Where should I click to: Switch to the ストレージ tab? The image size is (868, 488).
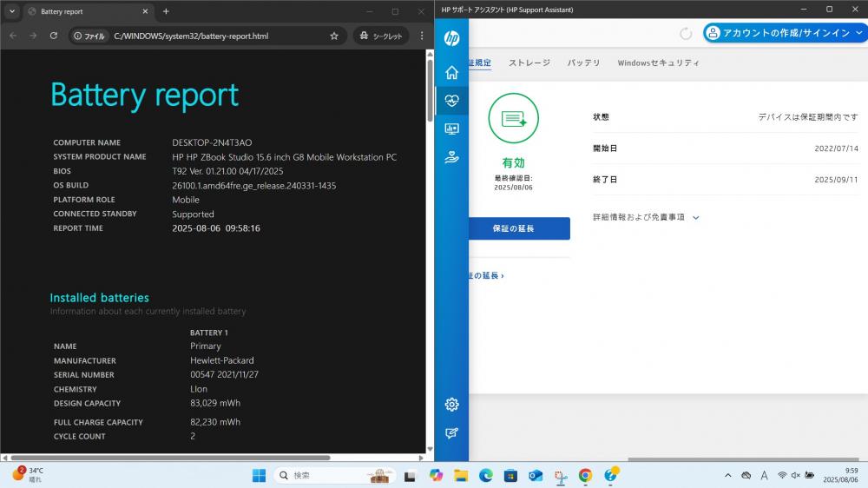[529, 63]
